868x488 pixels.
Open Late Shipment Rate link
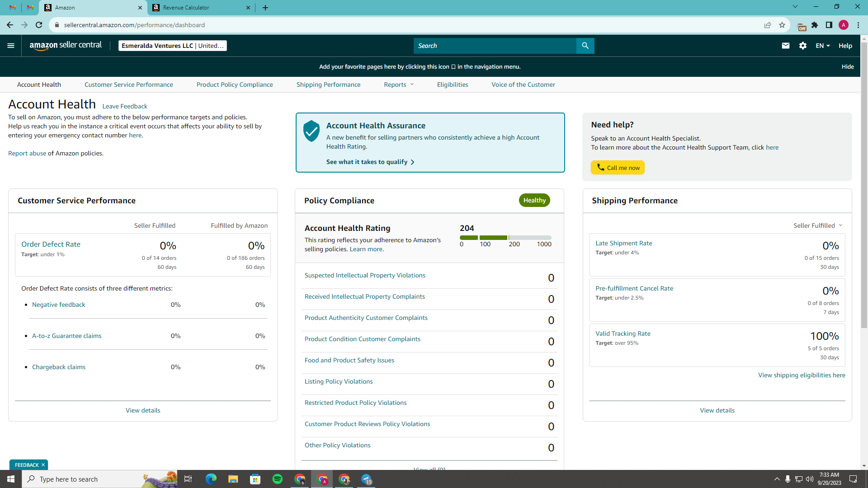(x=624, y=243)
